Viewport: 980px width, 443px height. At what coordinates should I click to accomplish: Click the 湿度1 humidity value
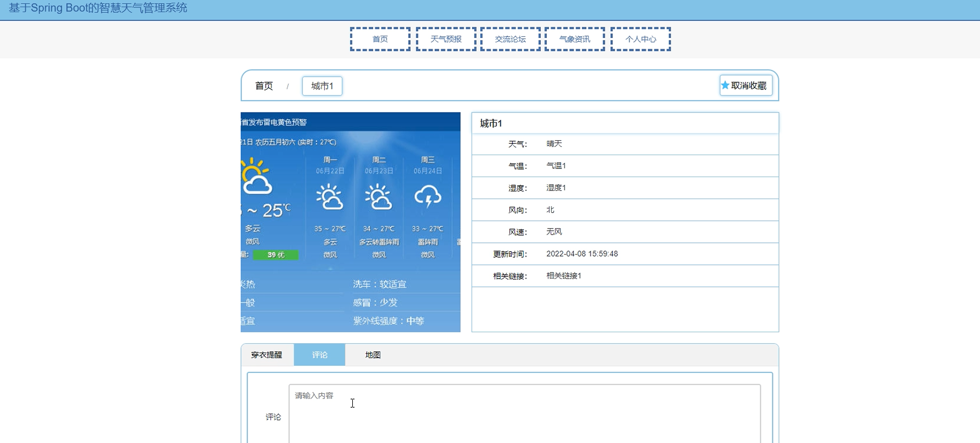click(x=556, y=188)
